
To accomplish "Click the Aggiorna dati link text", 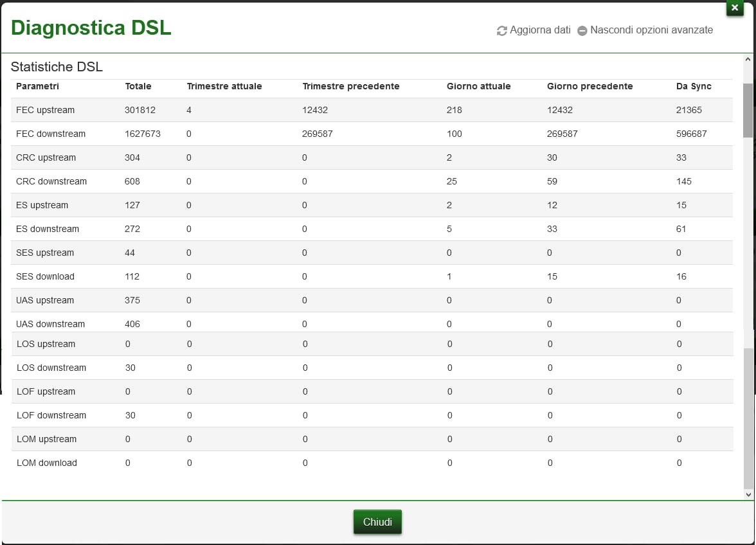I will 540,30.
